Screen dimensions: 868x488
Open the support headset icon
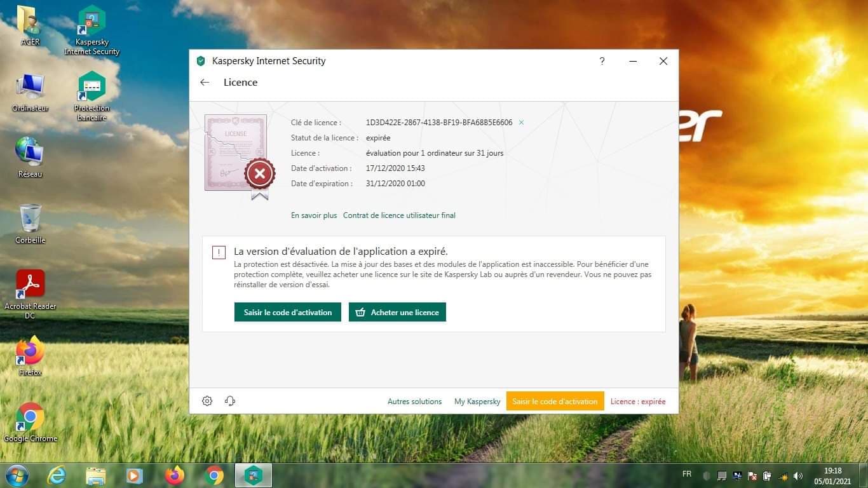230,401
